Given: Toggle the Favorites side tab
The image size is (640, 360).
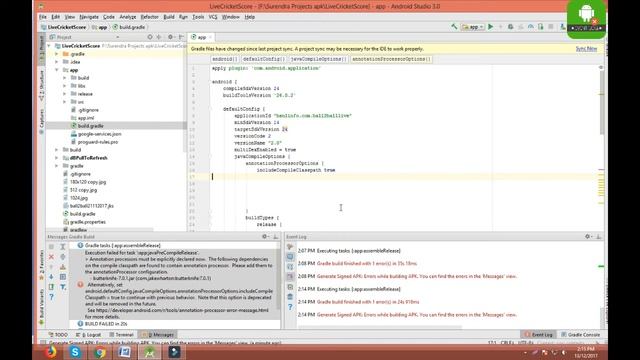Looking at the screenshot, I should (x=42, y=265).
